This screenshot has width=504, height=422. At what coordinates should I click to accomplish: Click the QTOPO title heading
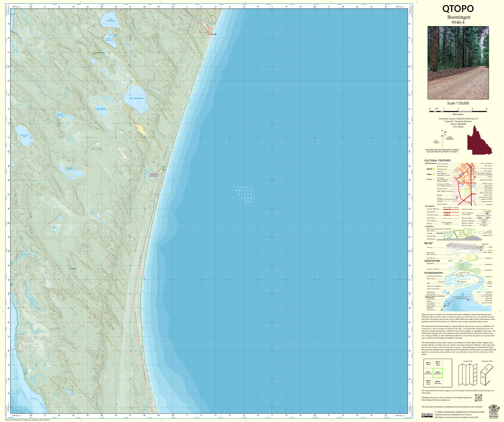coord(458,9)
